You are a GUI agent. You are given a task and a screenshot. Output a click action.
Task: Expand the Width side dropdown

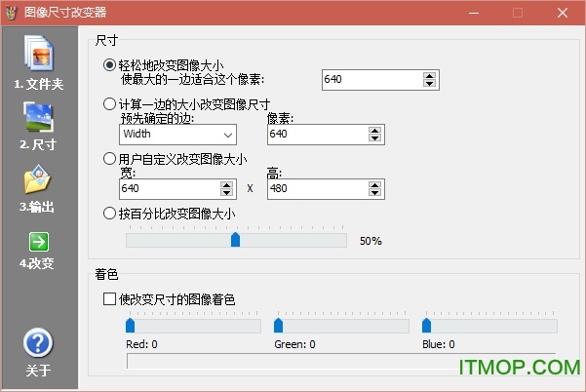pos(228,134)
